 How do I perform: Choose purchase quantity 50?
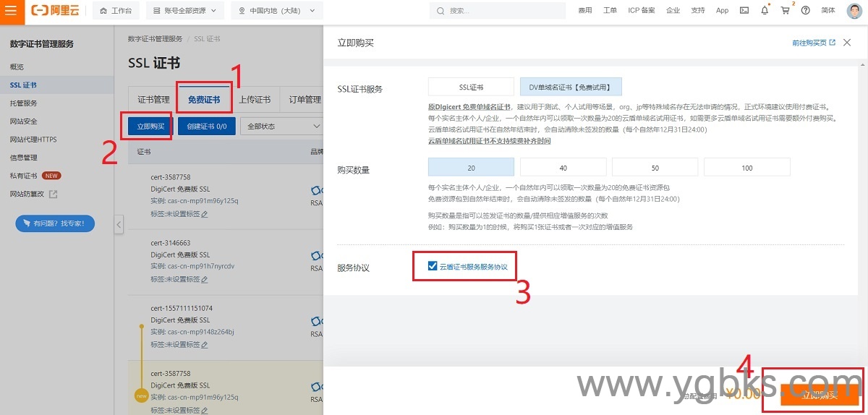[655, 168]
